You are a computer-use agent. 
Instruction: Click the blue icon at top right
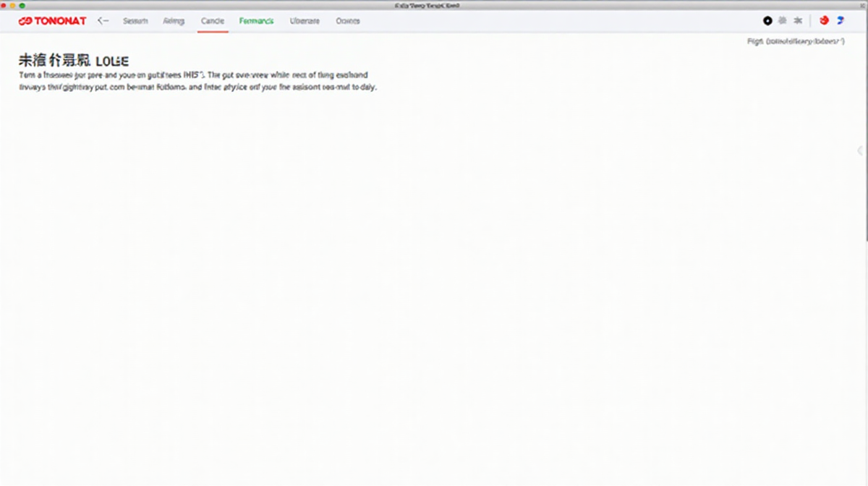tap(841, 21)
